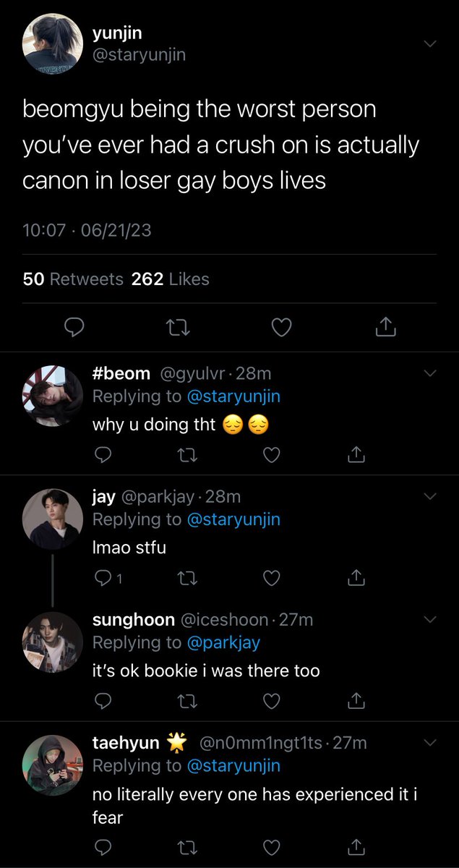This screenshot has width=459, height=868.
Task: Like #beom's reply
Action: coord(271,454)
